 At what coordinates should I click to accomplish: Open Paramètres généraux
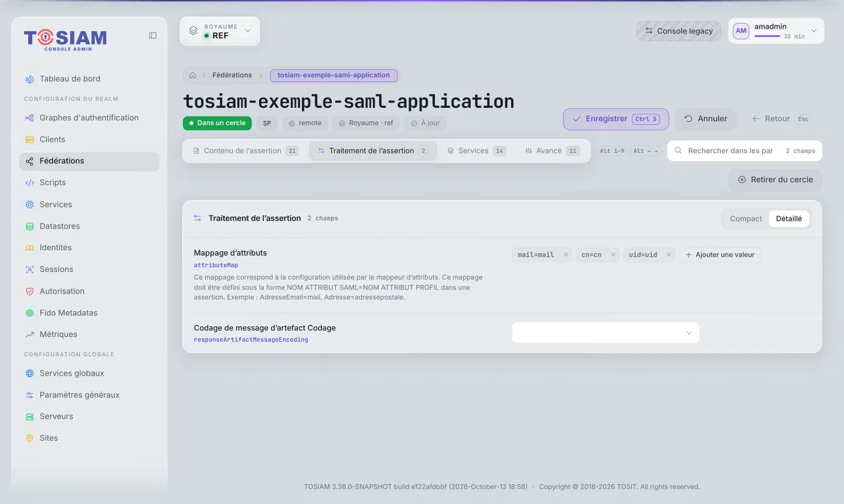pos(89,395)
